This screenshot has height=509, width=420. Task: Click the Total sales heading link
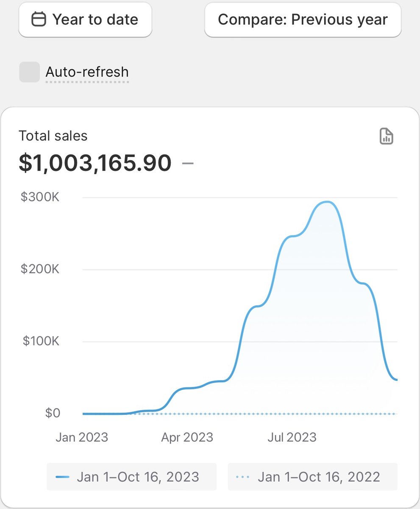click(x=53, y=136)
